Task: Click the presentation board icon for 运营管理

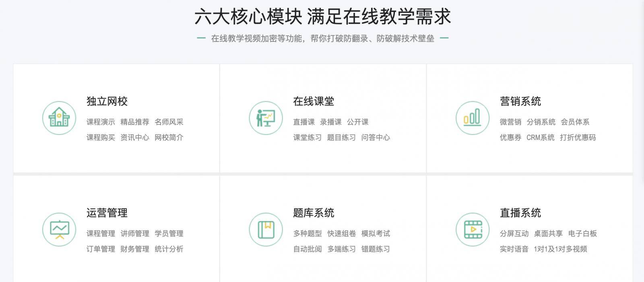Action: pyautogui.click(x=59, y=229)
